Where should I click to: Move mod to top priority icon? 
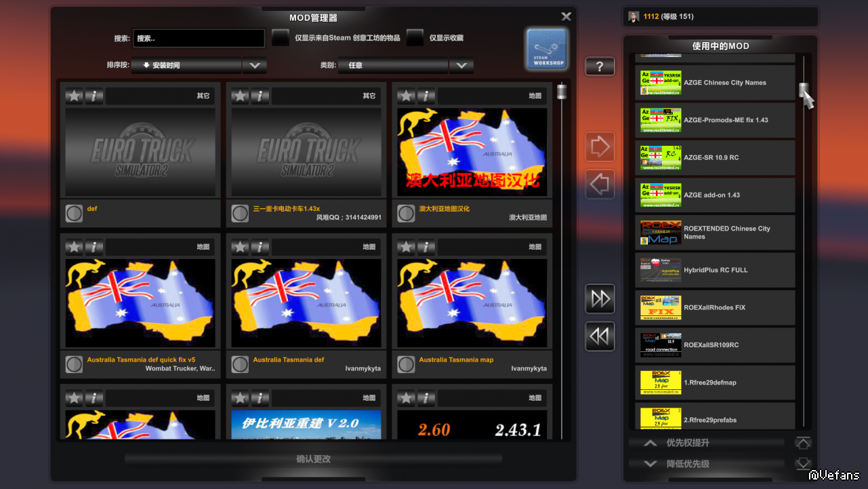pos(803,443)
